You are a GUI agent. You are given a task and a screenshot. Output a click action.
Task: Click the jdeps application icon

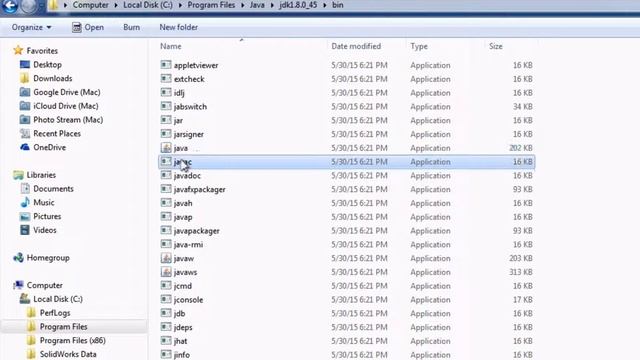pyautogui.click(x=166, y=327)
